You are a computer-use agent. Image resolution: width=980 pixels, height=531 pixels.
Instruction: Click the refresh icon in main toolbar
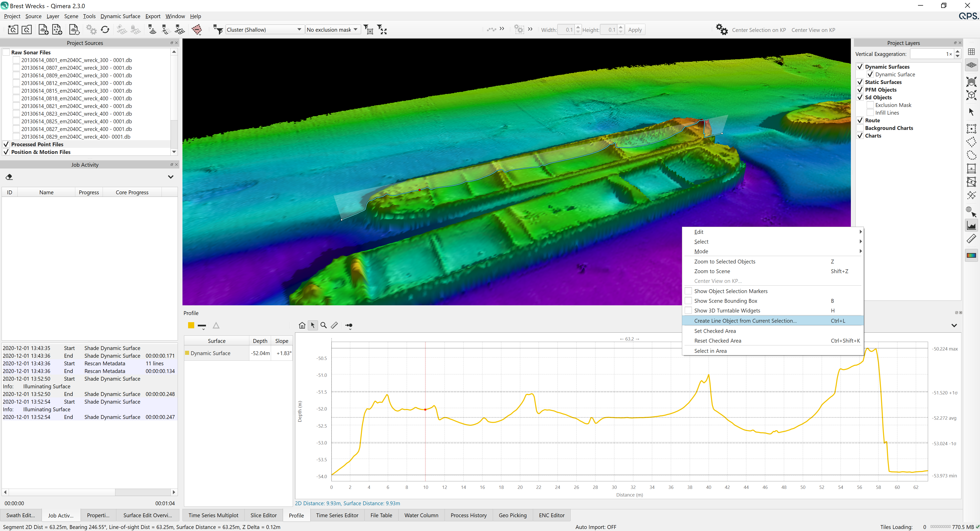[105, 30]
